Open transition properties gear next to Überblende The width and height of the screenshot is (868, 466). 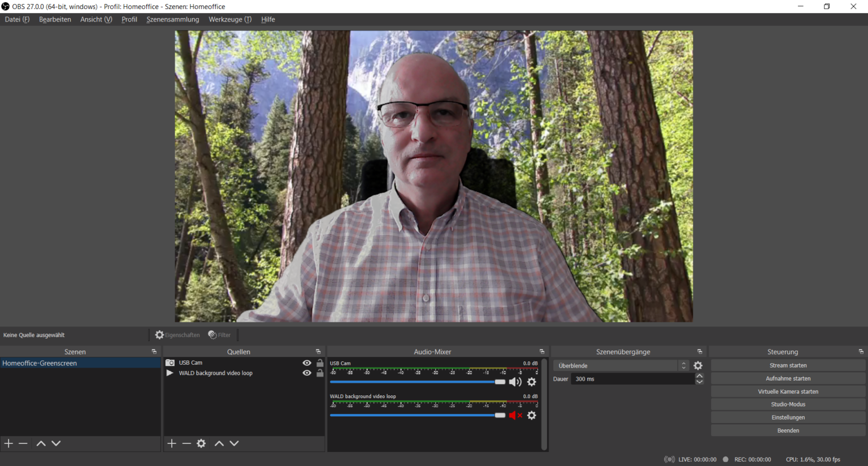698,366
